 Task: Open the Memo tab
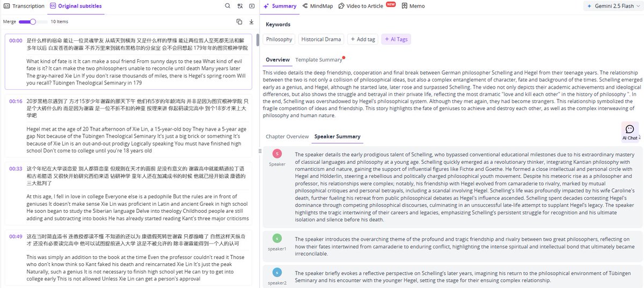pyautogui.click(x=413, y=6)
